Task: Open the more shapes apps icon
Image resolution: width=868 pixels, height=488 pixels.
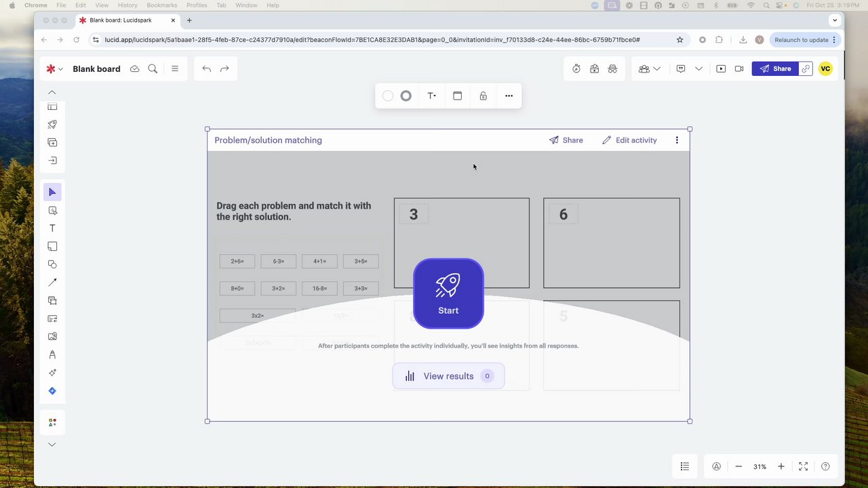Action: [52, 422]
